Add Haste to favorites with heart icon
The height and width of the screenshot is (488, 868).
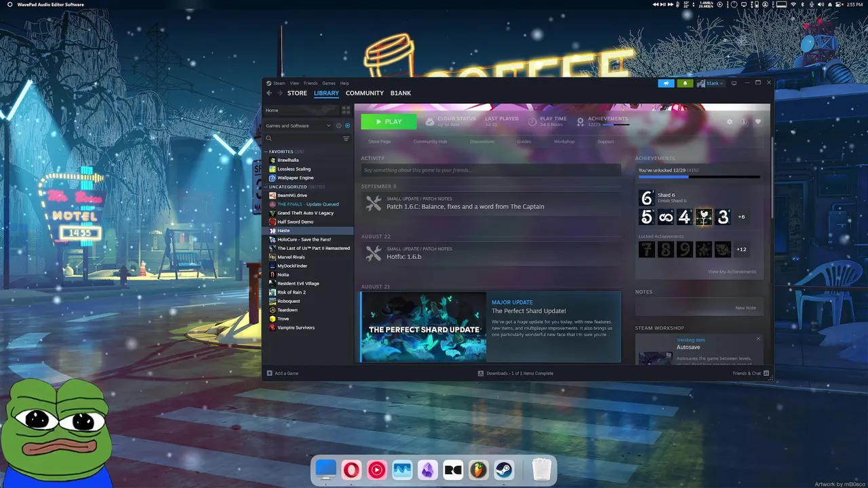tap(758, 122)
